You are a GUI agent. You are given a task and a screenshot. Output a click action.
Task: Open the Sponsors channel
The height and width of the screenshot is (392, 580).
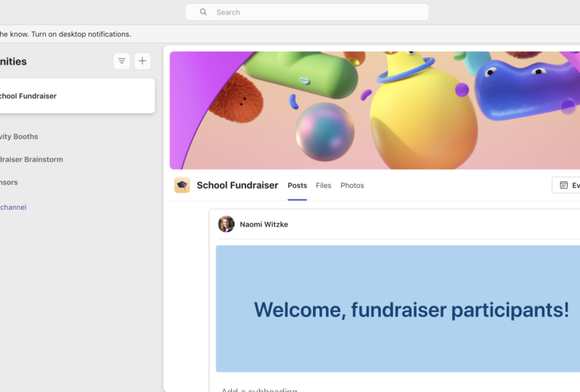[x=9, y=182]
